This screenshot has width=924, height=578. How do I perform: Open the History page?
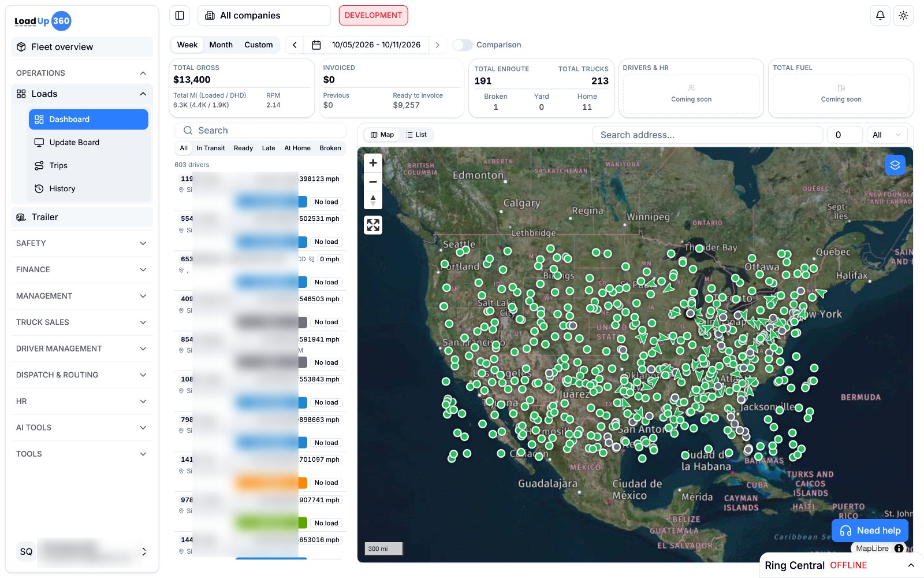[x=88, y=188]
